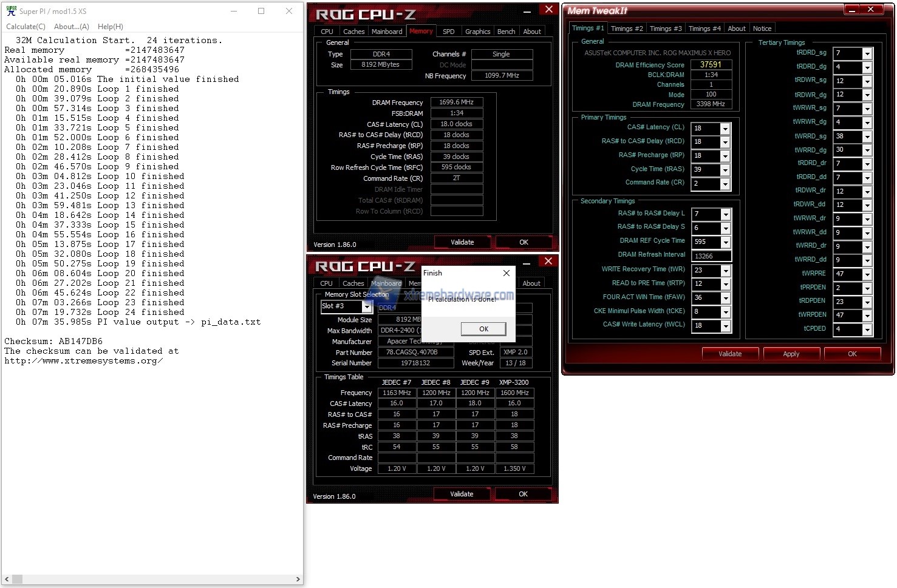Open the Command Rate (CR) dropdown in MemTweakIt

coord(725,184)
